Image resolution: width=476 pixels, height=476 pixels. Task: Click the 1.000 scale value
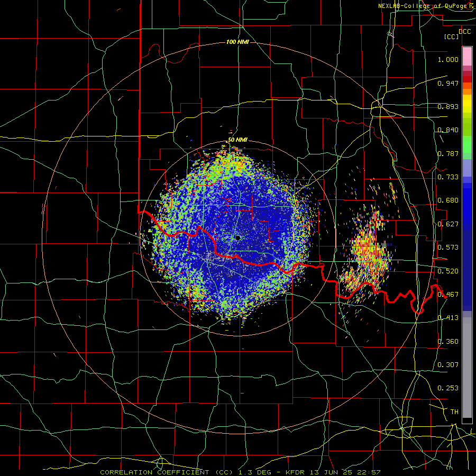448,59
